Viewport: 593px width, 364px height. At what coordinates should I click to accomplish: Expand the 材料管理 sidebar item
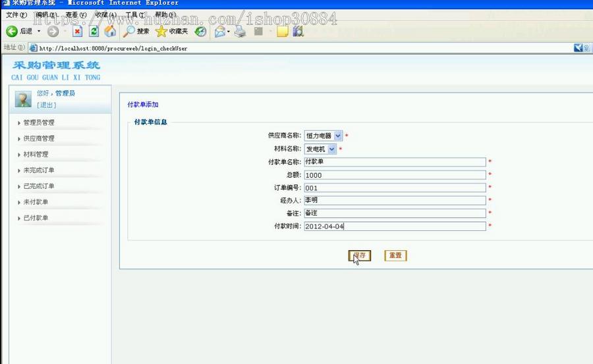36,154
